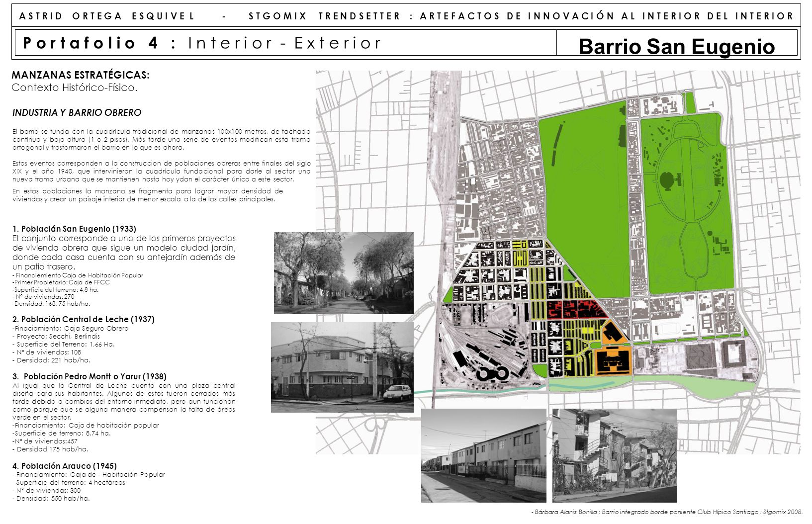This screenshot has width=812, height=524.
Task: Select the line N° de viviendas: 270
Action: (43, 296)
